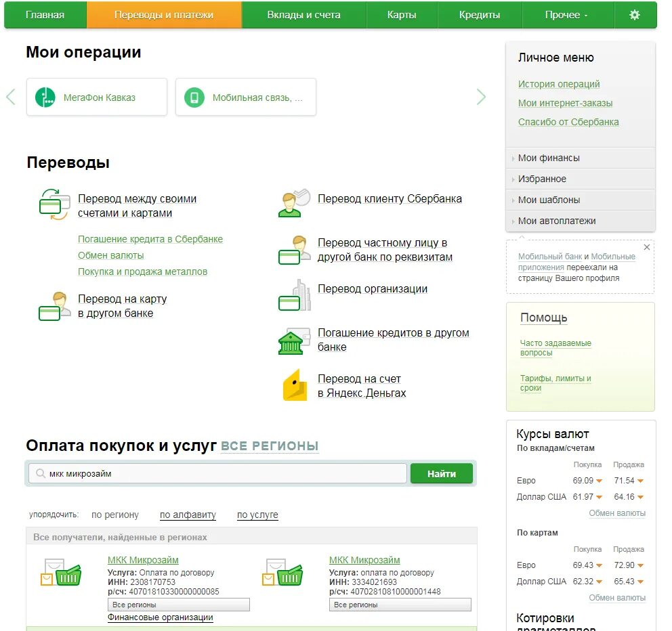Viewport: 672px width, 631px height.
Task: Open Перевод на счет в Яндекс.Деньгах link
Action: (362, 385)
